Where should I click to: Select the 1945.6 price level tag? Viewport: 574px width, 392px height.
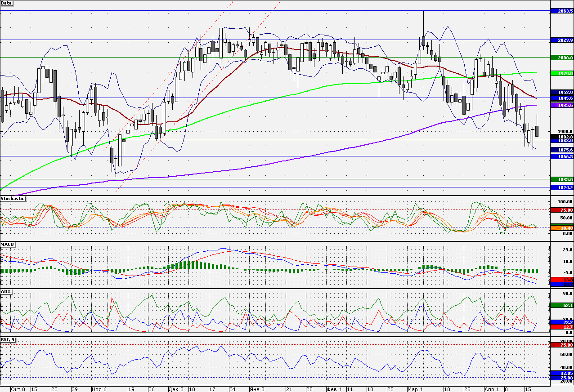tap(562, 98)
